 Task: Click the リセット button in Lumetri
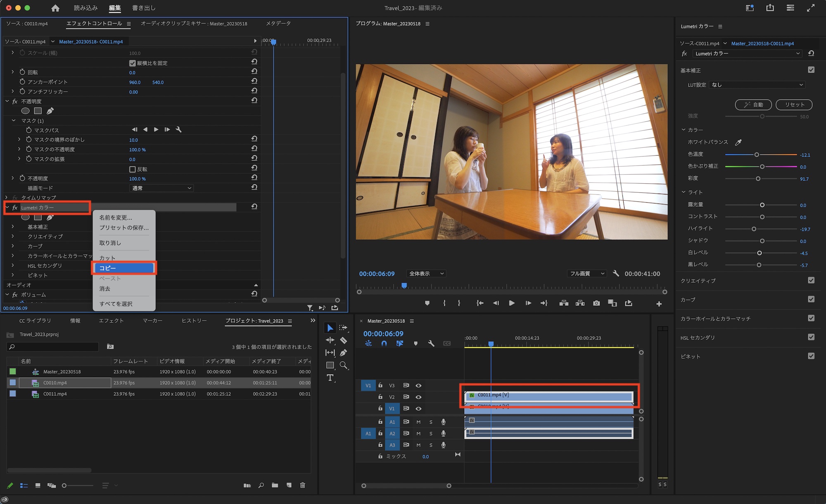click(794, 105)
